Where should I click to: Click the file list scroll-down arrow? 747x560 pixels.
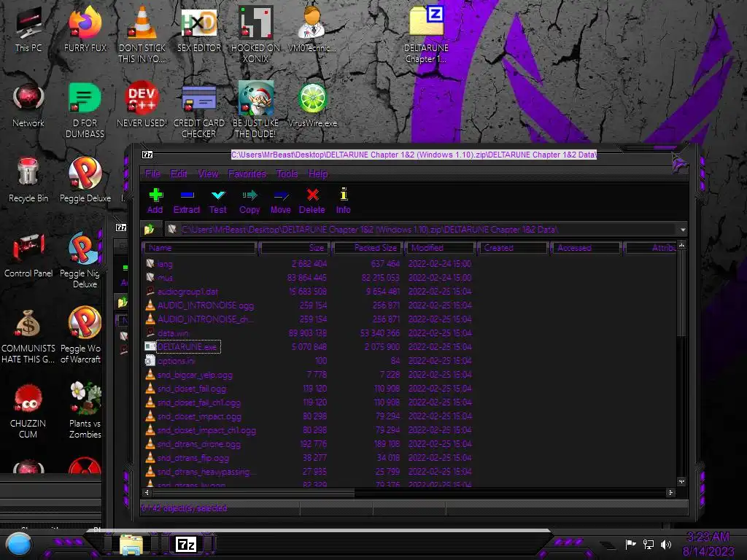(682, 482)
